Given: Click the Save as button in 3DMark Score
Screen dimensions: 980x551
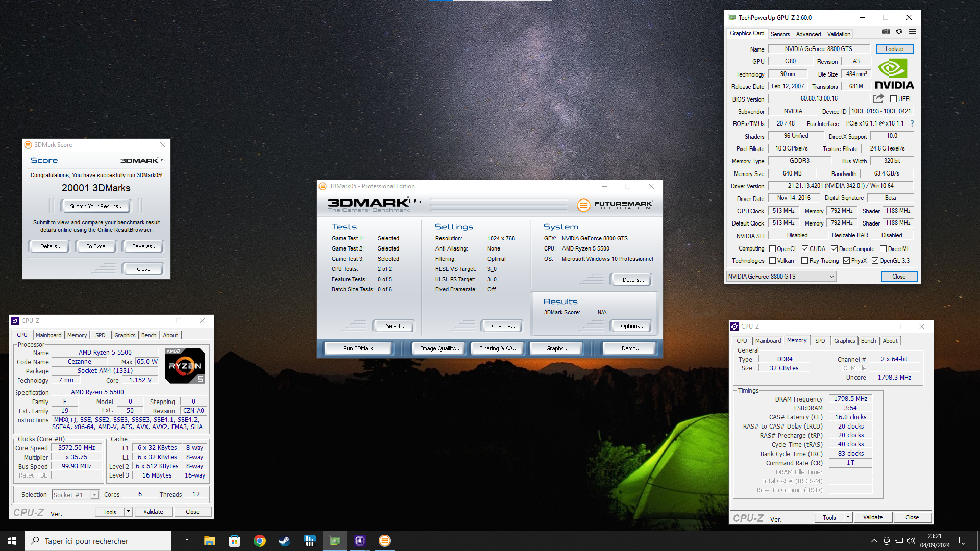Looking at the screenshot, I should (144, 246).
